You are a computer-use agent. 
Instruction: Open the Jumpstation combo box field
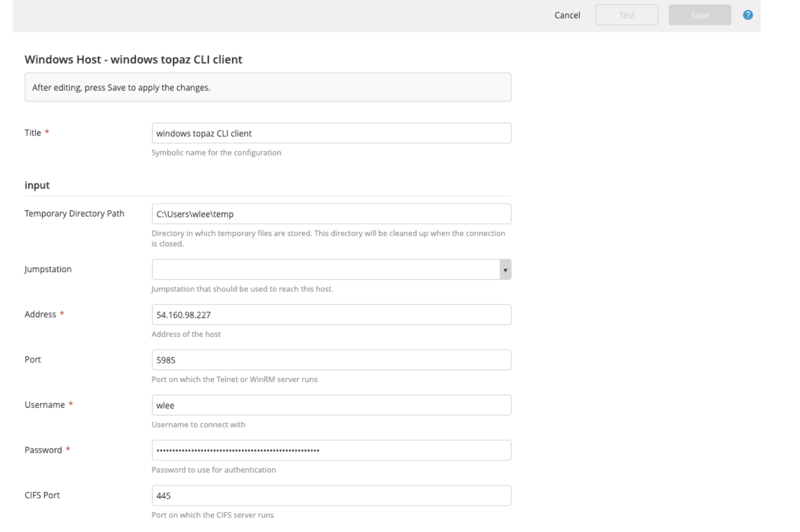[331, 270]
